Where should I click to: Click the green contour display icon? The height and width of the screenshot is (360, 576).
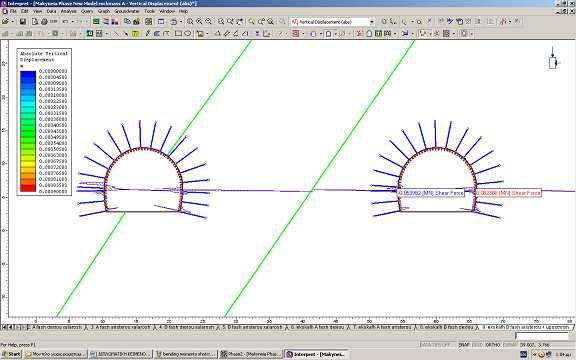click(96, 22)
